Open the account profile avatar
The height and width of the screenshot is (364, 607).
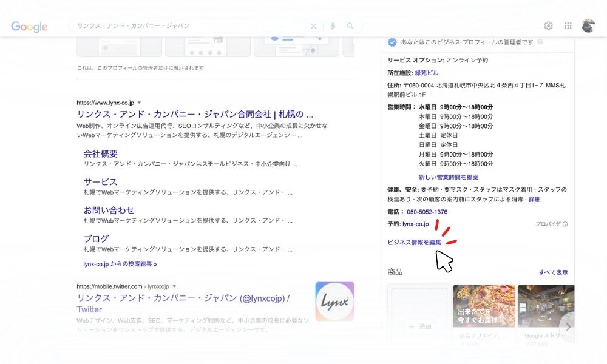[588, 25]
